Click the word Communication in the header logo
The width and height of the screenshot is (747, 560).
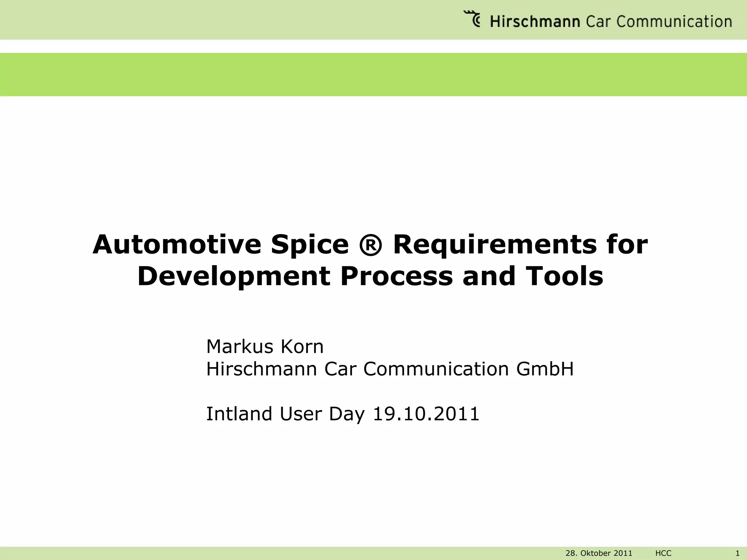coord(674,22)
